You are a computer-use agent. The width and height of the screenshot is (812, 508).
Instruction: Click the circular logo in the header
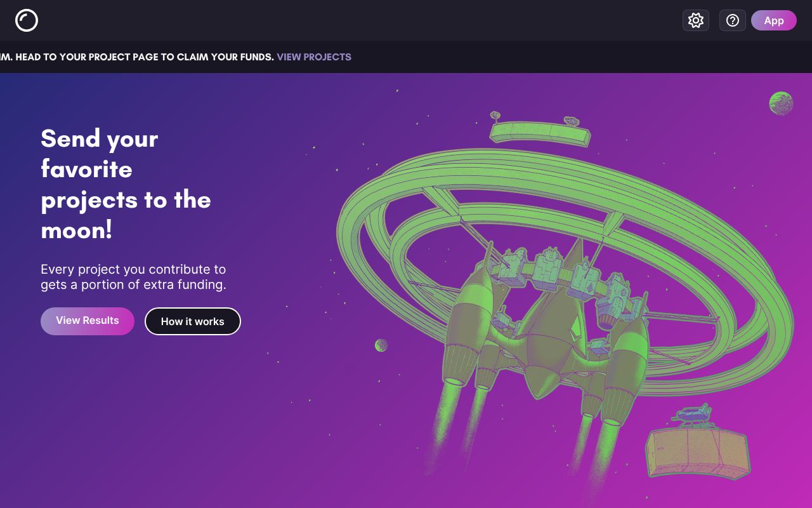[27, 20]
